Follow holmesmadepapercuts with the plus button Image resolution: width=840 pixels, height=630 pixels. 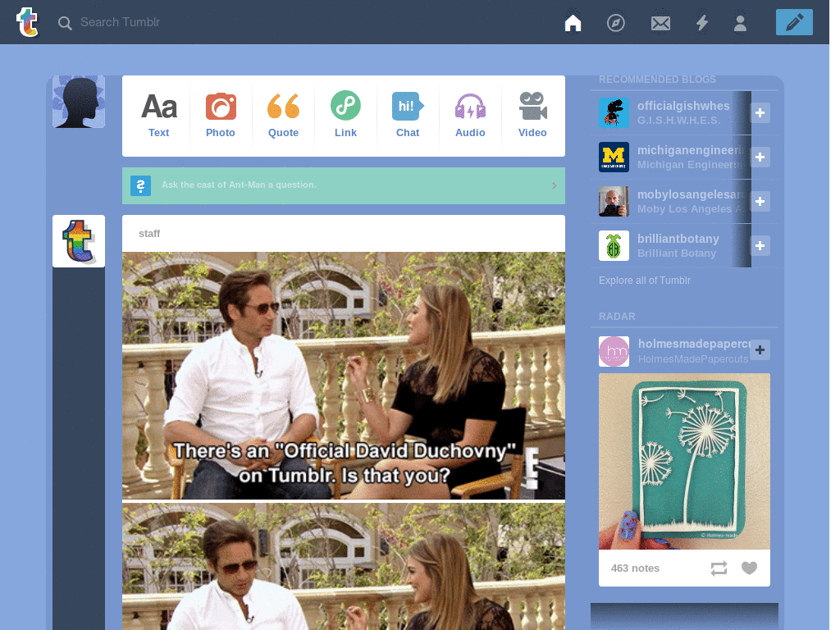pyautogui.click(x=760, y=349)
